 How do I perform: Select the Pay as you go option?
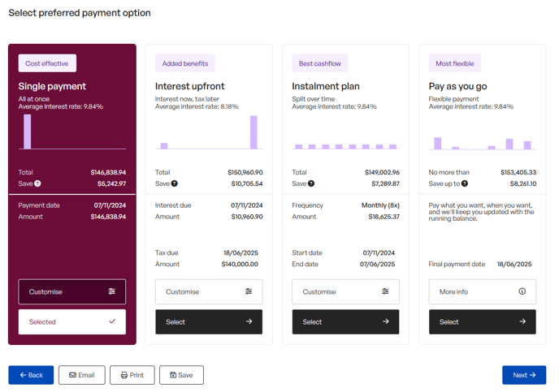482,322
